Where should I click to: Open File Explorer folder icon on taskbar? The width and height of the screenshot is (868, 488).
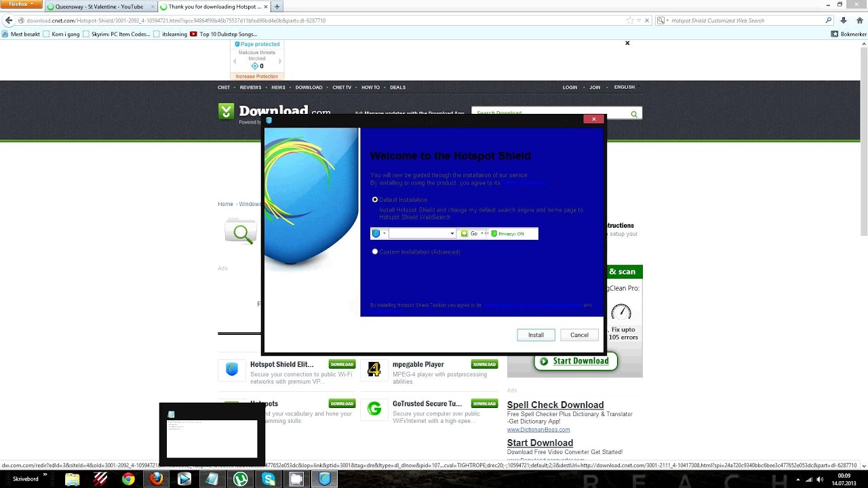pos(73,479)
